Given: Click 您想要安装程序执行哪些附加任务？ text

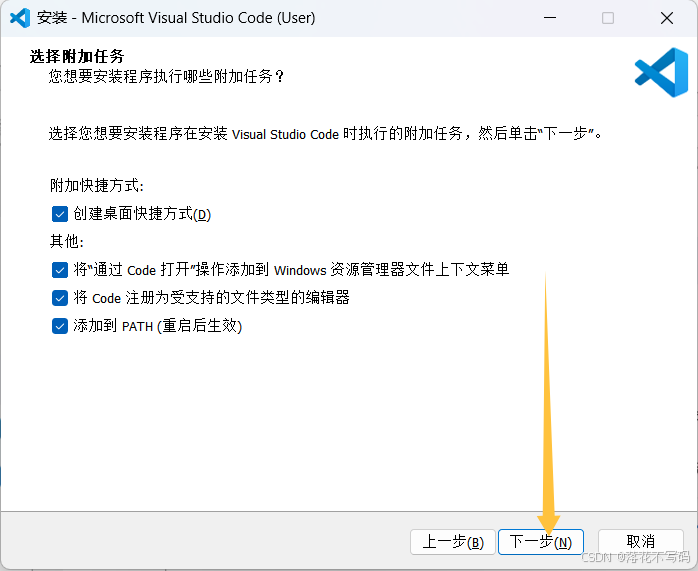Looking at the screenshot, I should point(166,77).
